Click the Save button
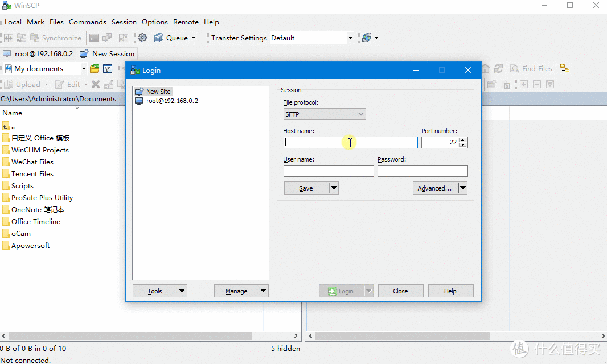The height and width of the screenshot is (364, 607). pyautogui.click(x=306, y=188)
